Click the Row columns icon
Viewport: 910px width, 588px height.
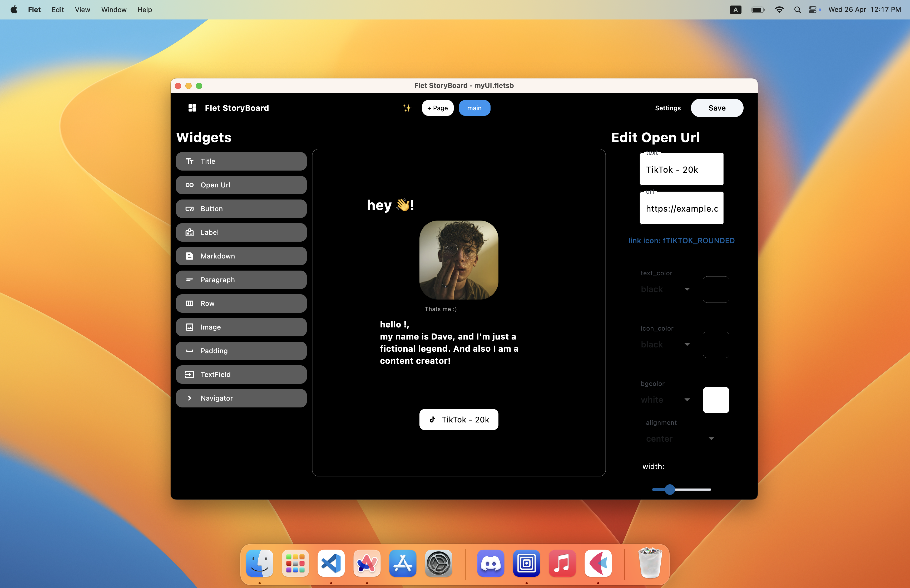[x=189, y=303]
